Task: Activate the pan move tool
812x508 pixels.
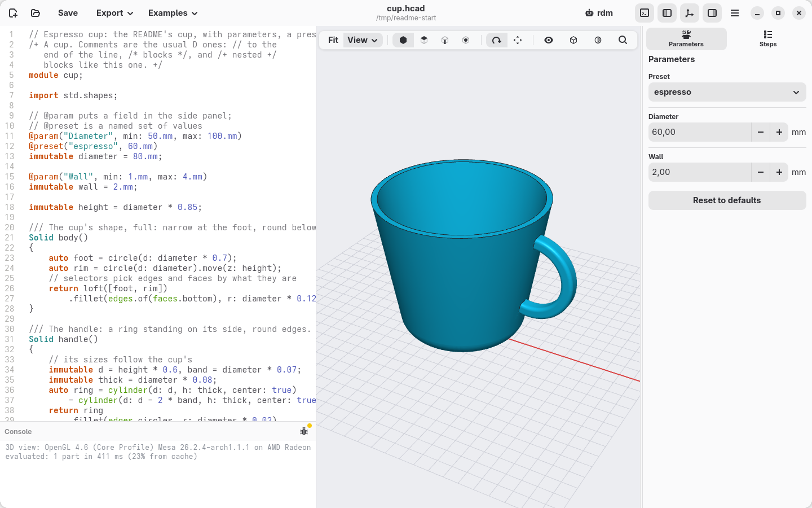Action: [518, 40]
